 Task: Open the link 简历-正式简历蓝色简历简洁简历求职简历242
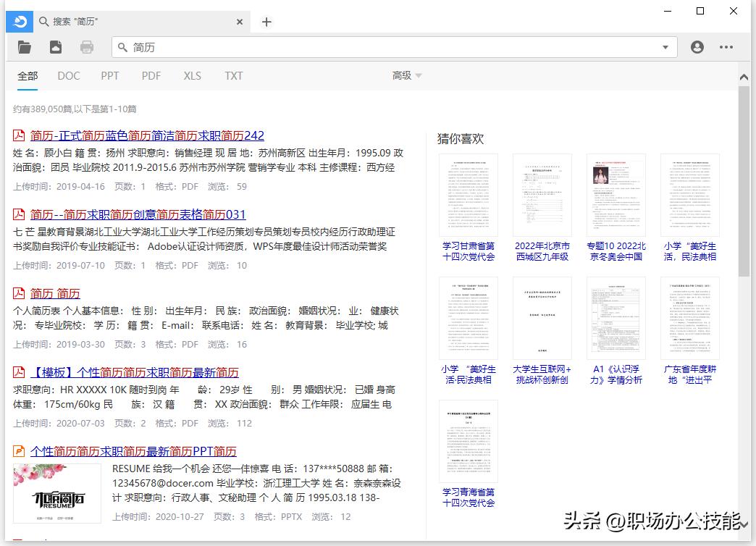[x=145, y=135]
